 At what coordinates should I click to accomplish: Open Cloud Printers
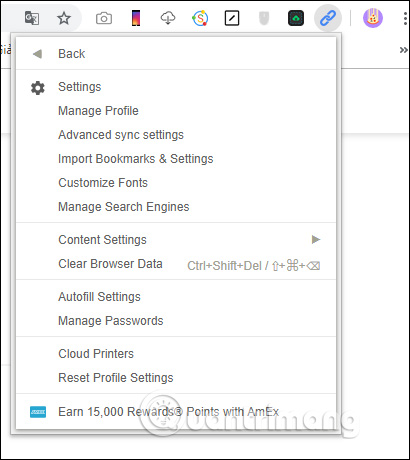(176, 354)
